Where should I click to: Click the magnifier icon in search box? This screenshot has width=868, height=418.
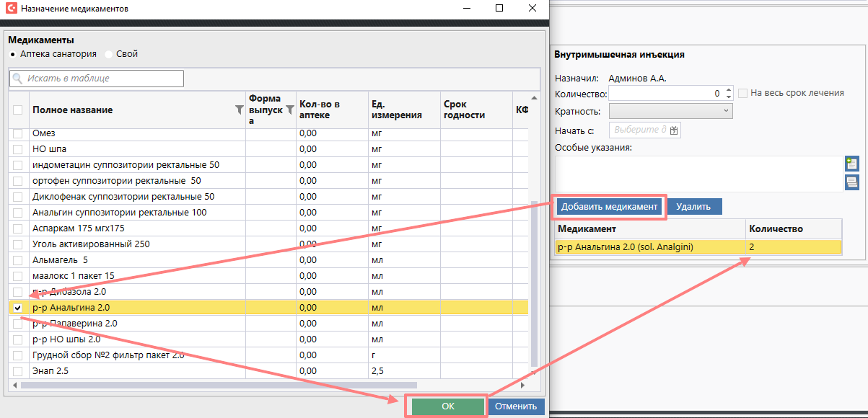pos(17,78)
